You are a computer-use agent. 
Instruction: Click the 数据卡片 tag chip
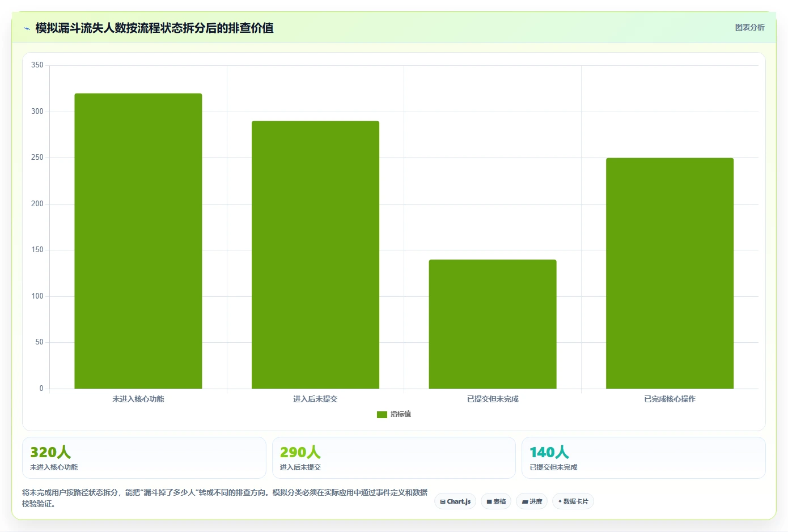(573, 501)
